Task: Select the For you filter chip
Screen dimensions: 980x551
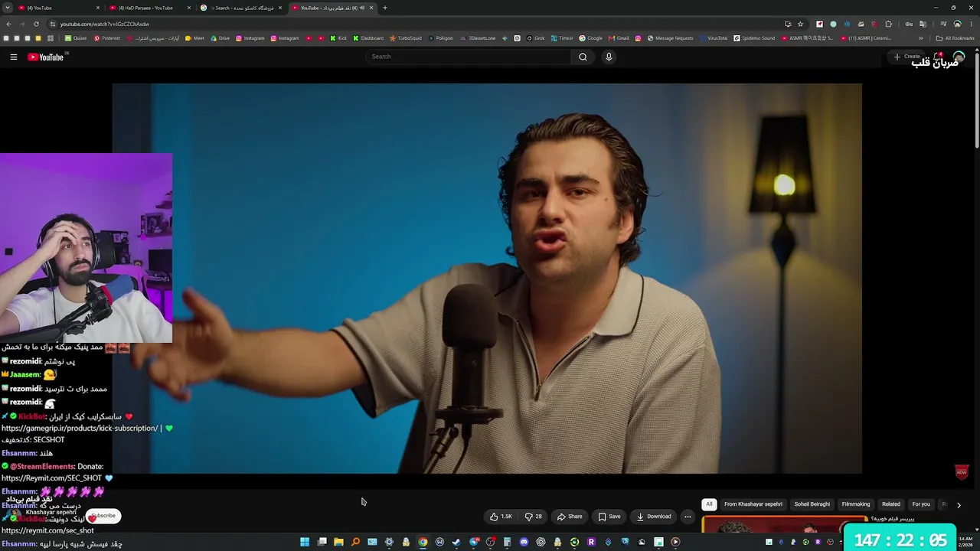Action: tap(921, 504)
